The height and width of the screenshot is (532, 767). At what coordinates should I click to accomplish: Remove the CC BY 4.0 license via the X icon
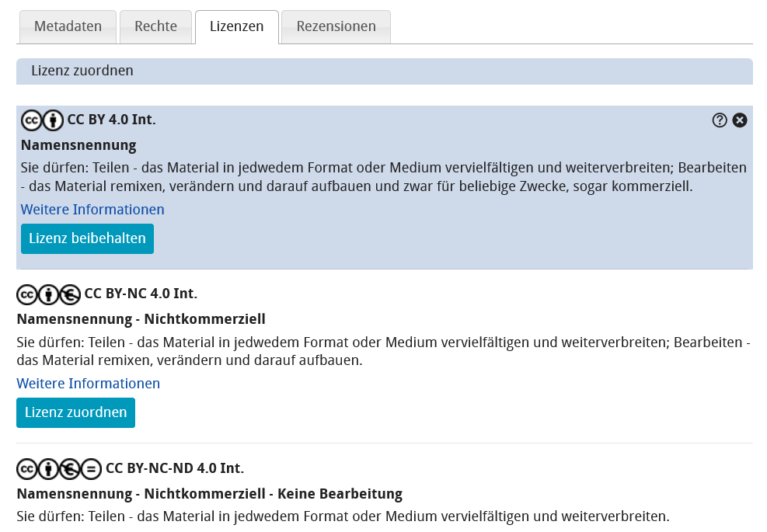739,120
